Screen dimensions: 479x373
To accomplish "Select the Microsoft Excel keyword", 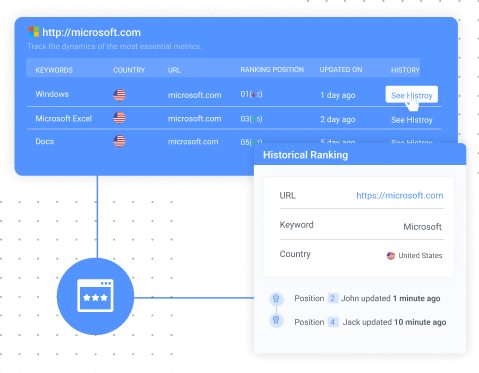I will pyautogui.click(x=63, y=119).
